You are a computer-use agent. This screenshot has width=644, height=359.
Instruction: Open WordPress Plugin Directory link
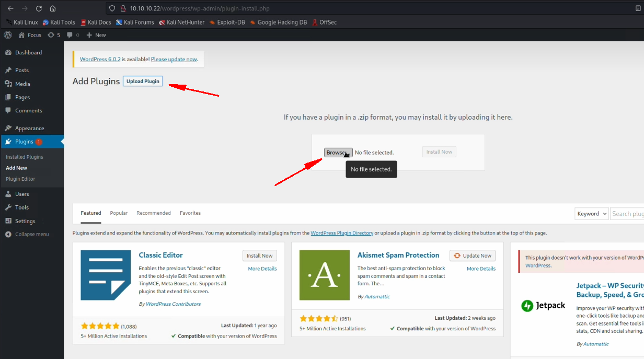(342, 233)
